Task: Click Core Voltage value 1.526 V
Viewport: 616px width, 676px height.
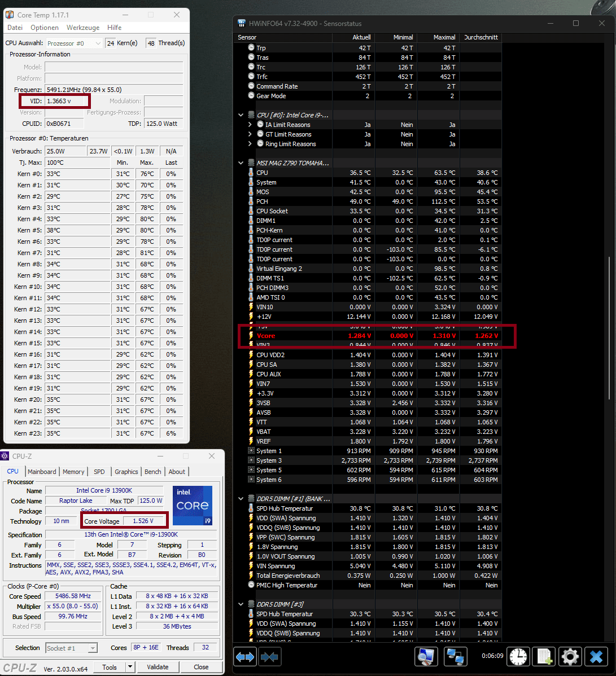Action: 143,521
